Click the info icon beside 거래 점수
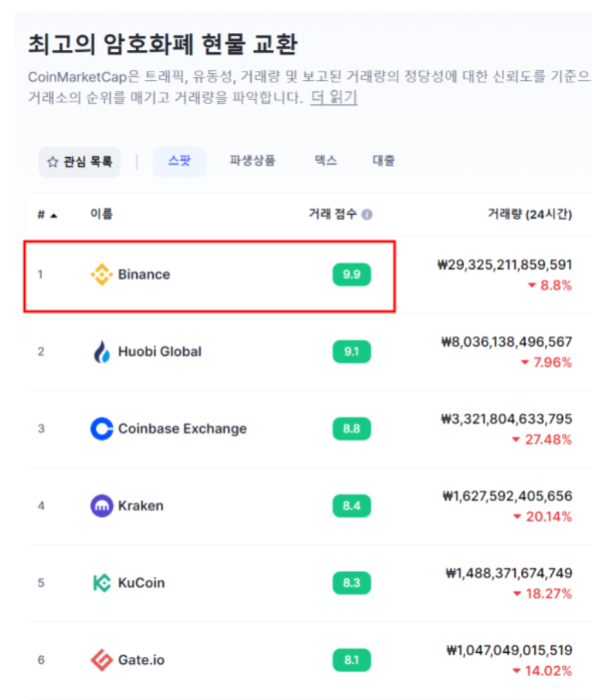This screenshot has width=616, height=700. pos(367,215)
